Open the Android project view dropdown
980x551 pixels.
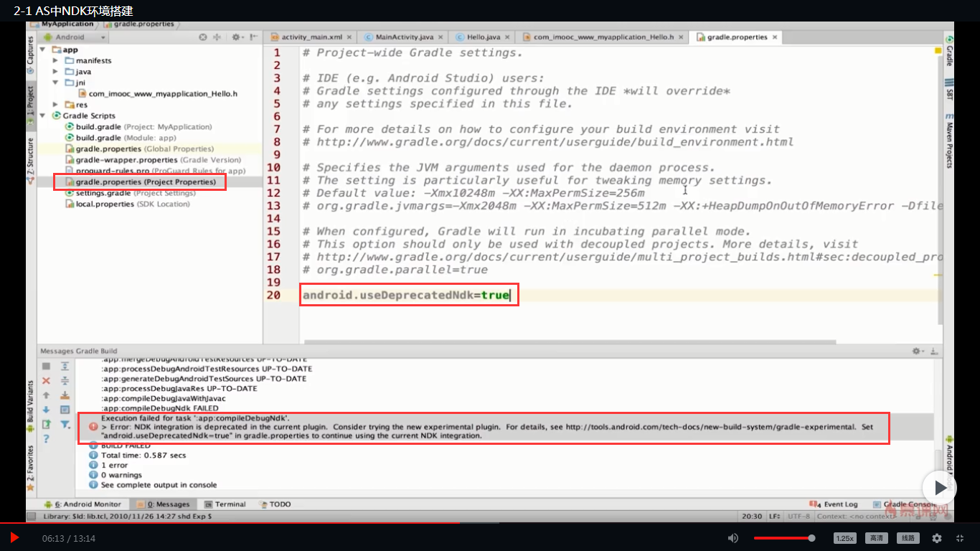(75, 37)
